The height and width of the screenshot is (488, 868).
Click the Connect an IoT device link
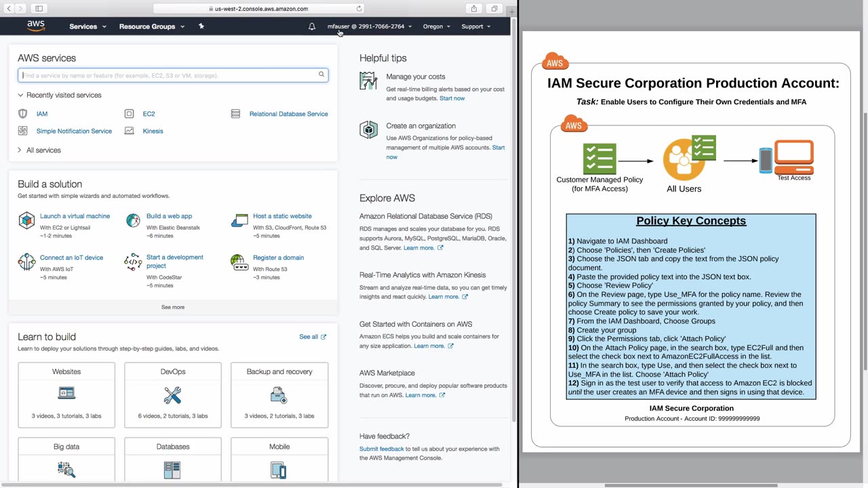pyautogui.click(x=72, y=258)
